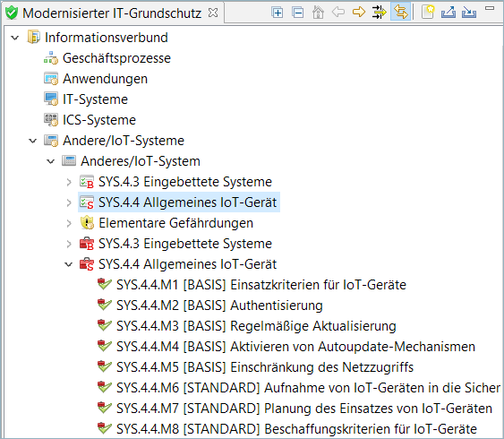Collapse the Andere/IoT-Systeme group
Screen dimensions: 504x439
click(x=33, y=141)
